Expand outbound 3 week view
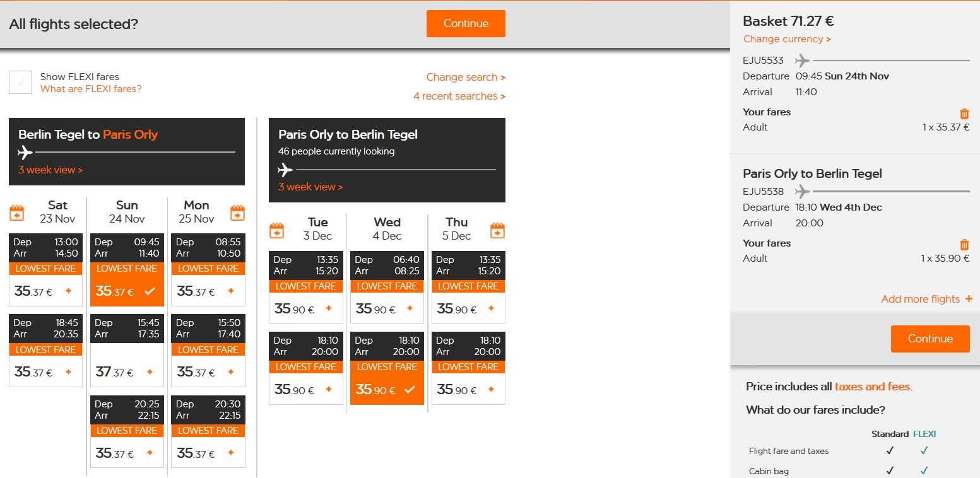Image resolution: width=980 pixels, height=478 pixels. coord(50,170)
